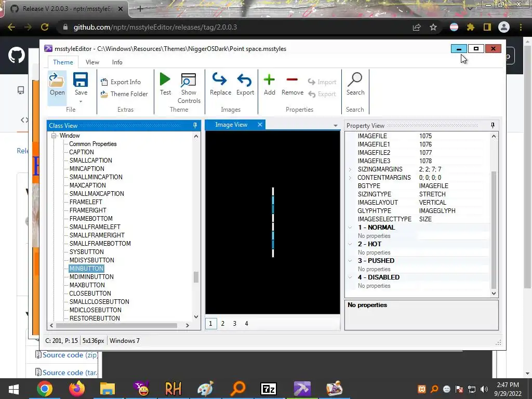Click Export Info in Extras
The image size is (532, 399).
coord(121,82)
